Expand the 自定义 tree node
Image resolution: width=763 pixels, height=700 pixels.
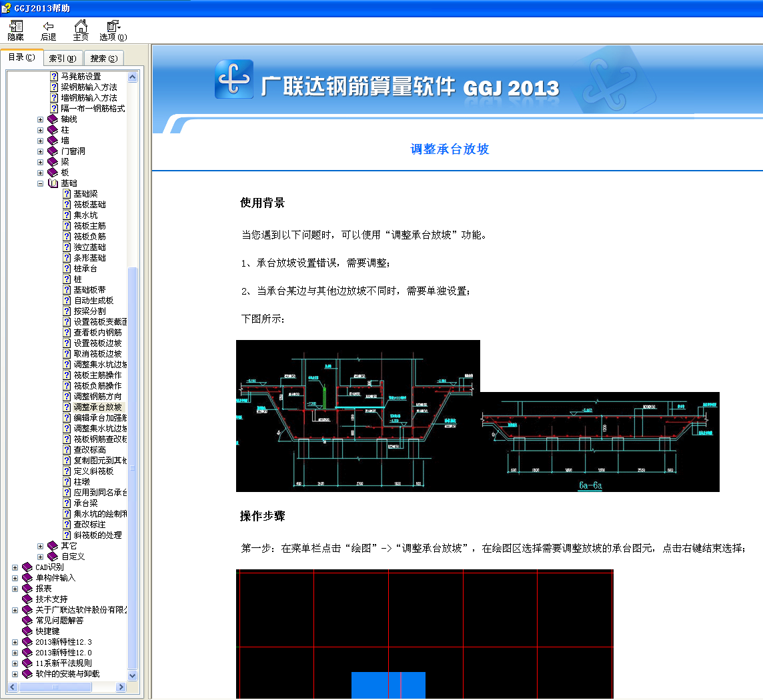click(x=41, y=557)
